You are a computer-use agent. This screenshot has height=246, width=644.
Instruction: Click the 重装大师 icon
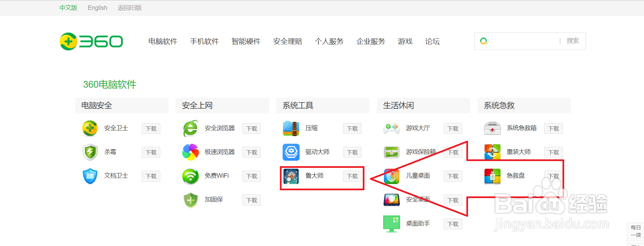[x=492, y=152]
